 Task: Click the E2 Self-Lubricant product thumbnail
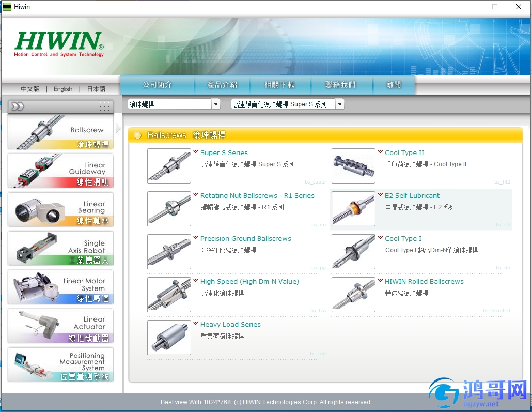pyautogui.click(x=353, y=208)
